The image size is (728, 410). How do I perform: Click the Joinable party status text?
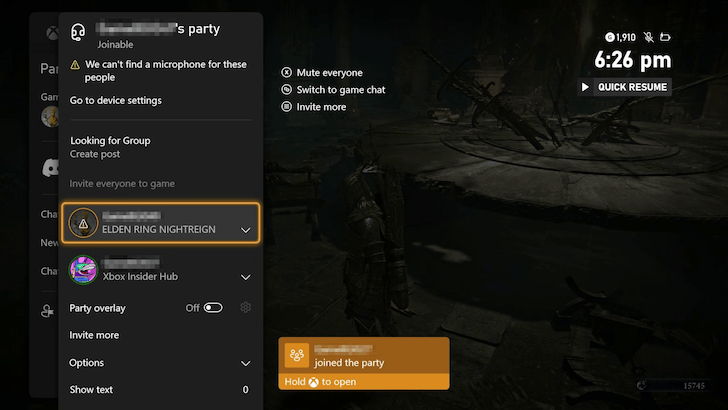pos(115,45)
